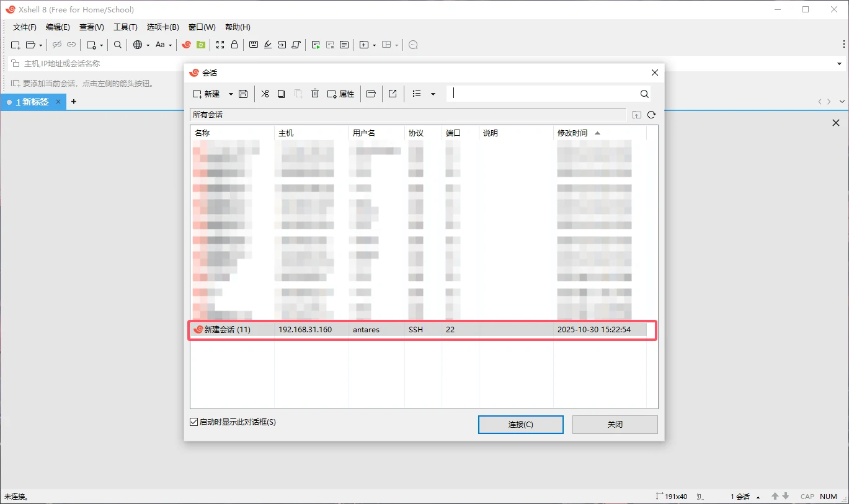Viewport: 849px width, 504px height.
Task: Click the lock screen padlock icon
Action: [234, 45]
